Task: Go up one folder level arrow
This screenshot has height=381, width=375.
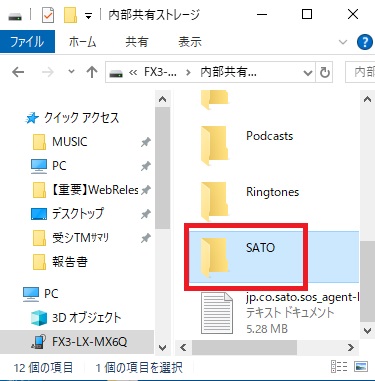Action: pos(92,72)
